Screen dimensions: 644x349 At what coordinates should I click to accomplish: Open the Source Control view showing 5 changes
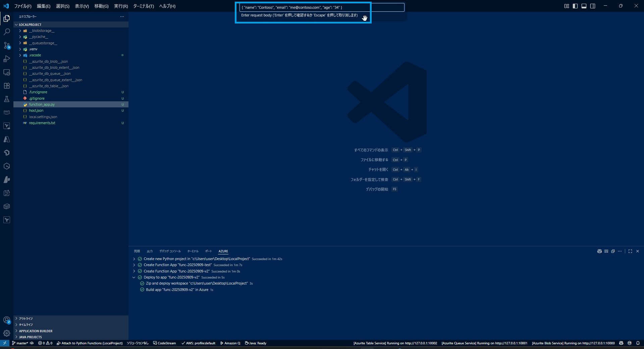coord(7,45)
